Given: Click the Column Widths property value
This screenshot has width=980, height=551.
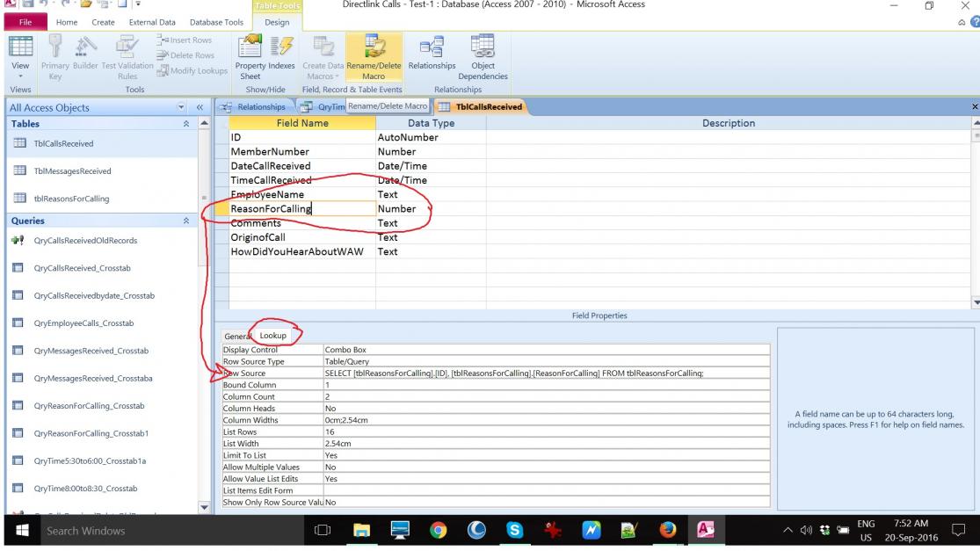Looking at the screenshot, I should pyautogui.click(x=546, y=420).
